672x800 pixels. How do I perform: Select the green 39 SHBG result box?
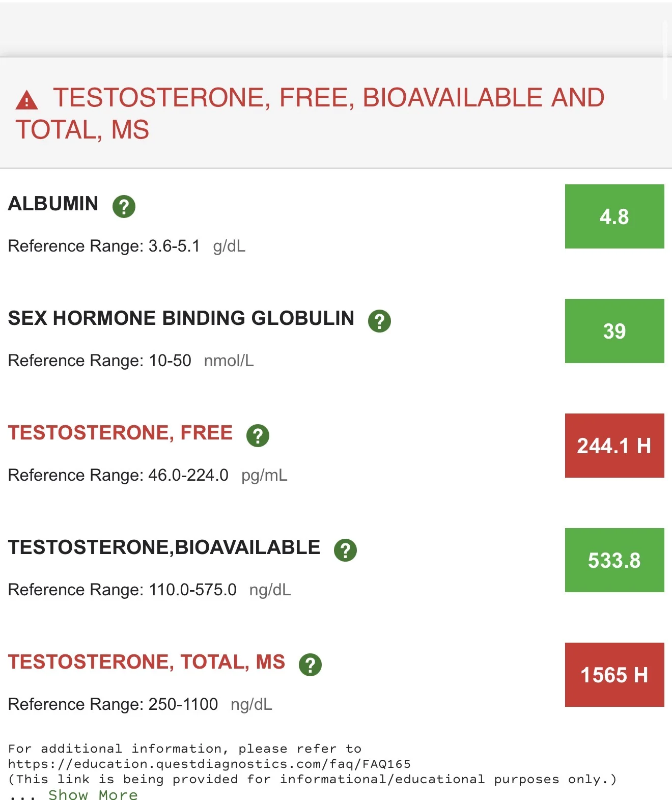coord(614,331)
